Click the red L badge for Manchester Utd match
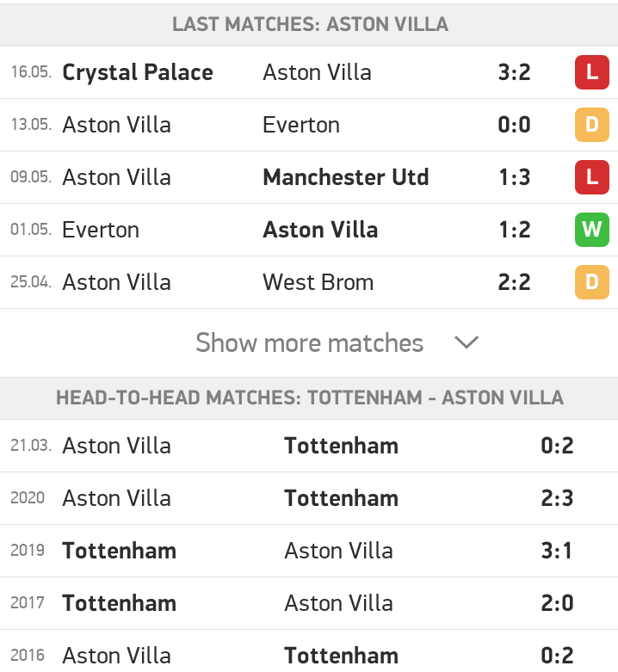The width and height of the screenshot is (618, 672). tap(591, 177)
